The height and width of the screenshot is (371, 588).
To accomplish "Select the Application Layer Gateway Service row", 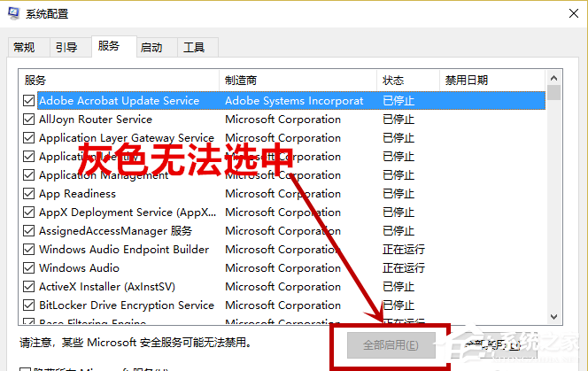I will point(126,138).
